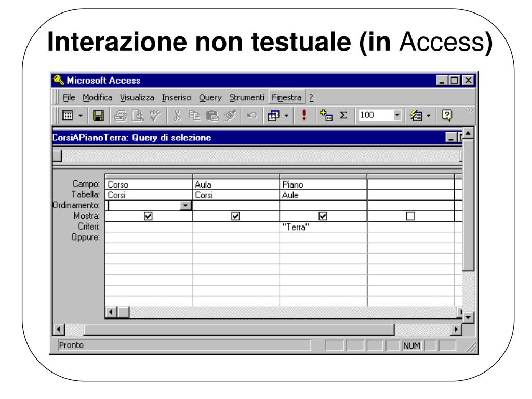Click the Tabella cell Corsi under Corso
The width and height of the screenshot is (532, 399).
coord(149,195)
